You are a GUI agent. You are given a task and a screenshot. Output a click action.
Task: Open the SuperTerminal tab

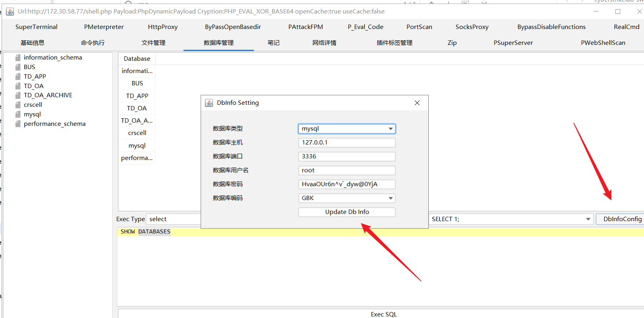point(36,27)
